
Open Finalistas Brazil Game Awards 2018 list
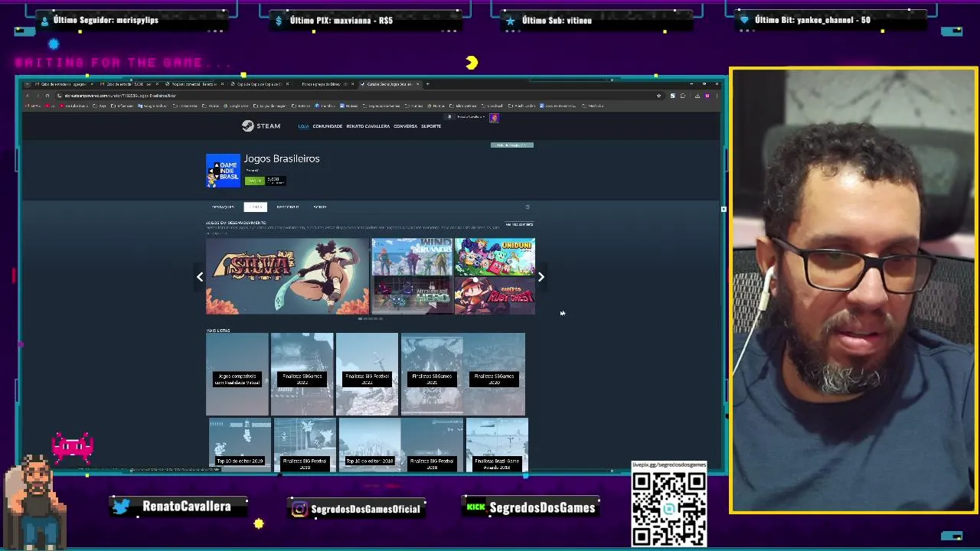pos(497,444)
